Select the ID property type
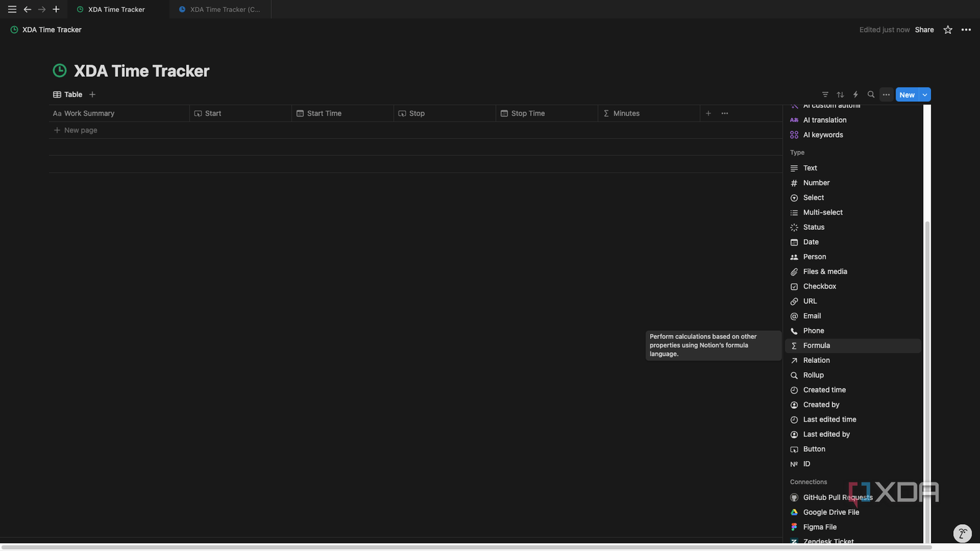This screenshot has width=980, height=551. [853, 464]
